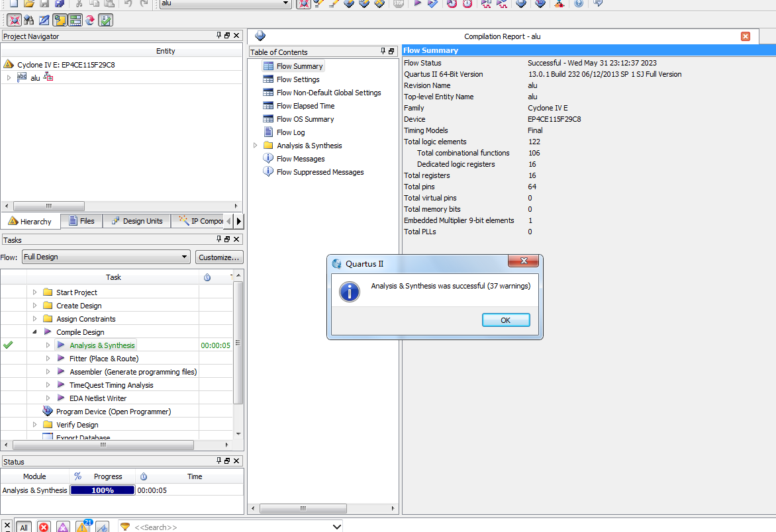Click the Settings pencil icon in toolbar
Viewport: 776px width, 532px height.
[318, 3]
